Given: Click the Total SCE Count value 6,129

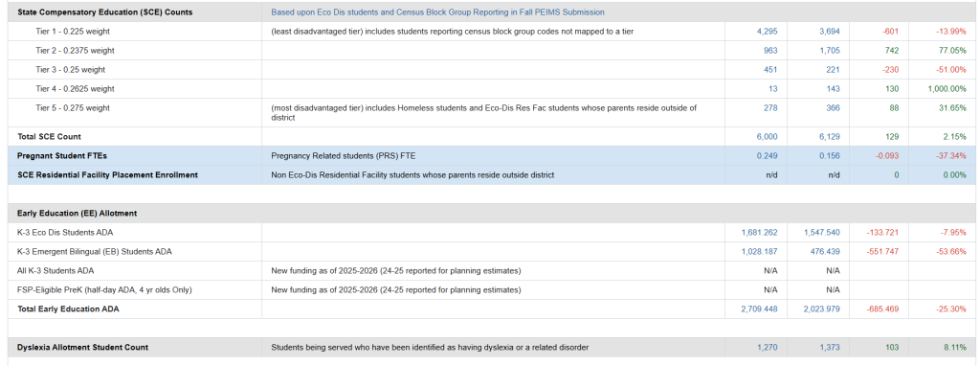Looking at the screenshot, I should (830, 136).
